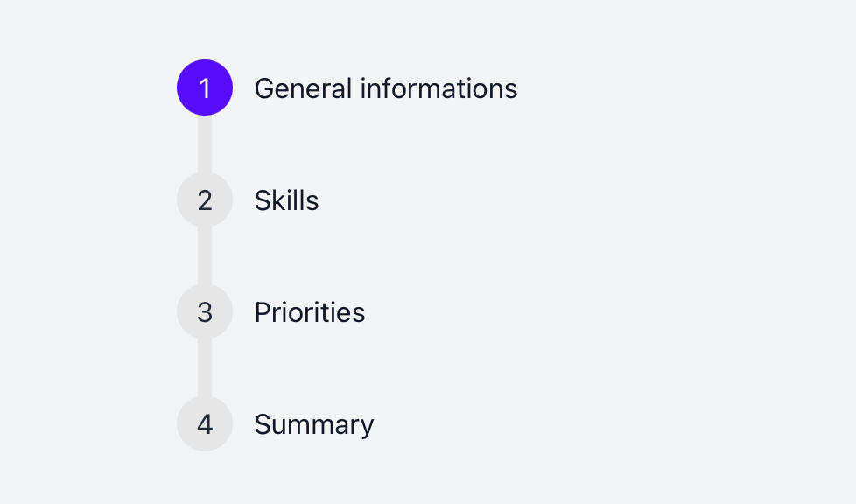Click the highlighted current step indicator
856x504 pixels.
tap(205, 87)
